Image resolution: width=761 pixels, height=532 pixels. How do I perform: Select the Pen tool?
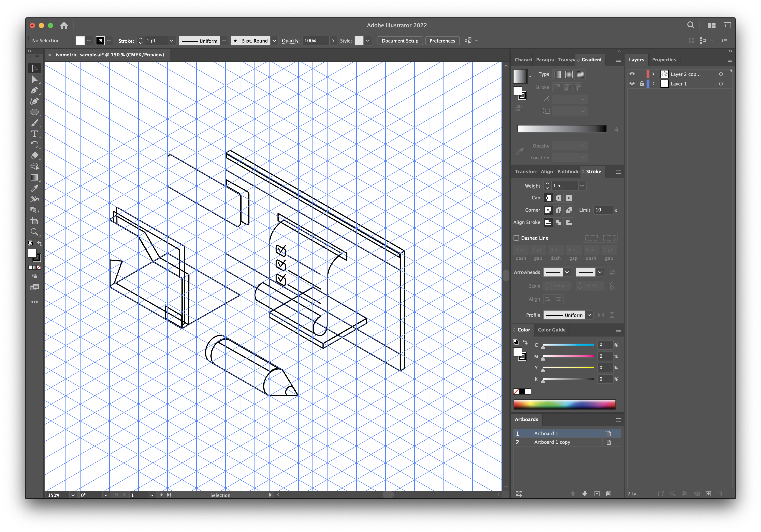click(35, 90)
